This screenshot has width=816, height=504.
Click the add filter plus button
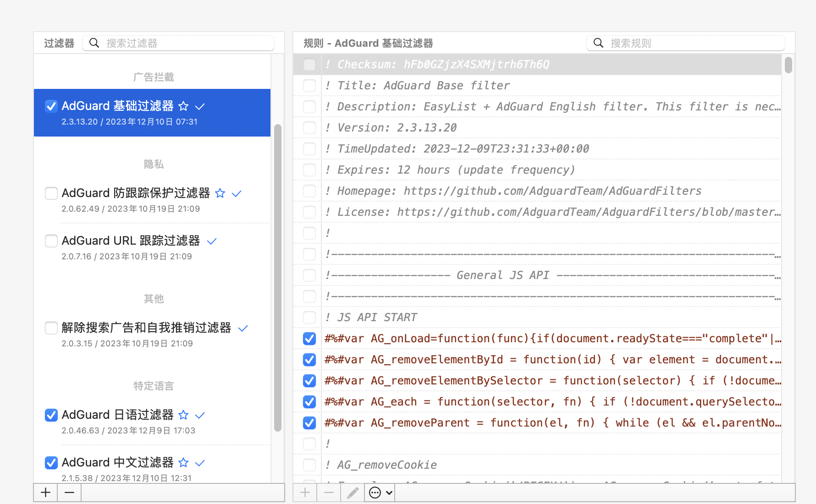point(45,493)
